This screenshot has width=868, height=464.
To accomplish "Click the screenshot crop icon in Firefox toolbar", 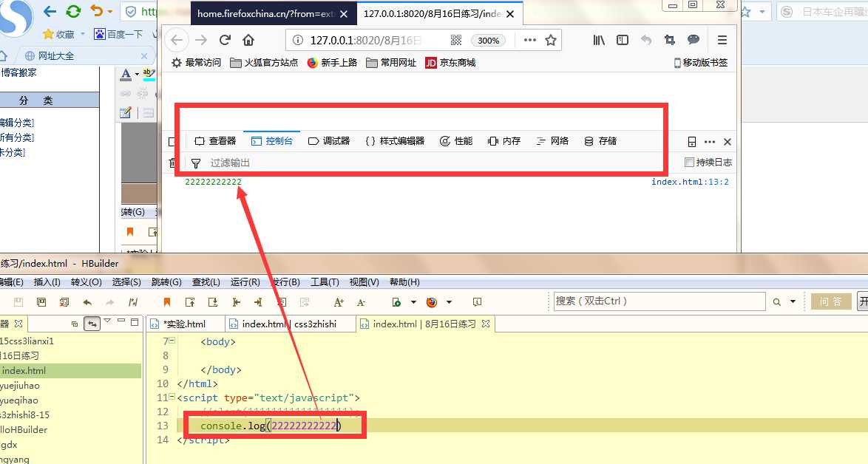I will (x=670, y=40).
